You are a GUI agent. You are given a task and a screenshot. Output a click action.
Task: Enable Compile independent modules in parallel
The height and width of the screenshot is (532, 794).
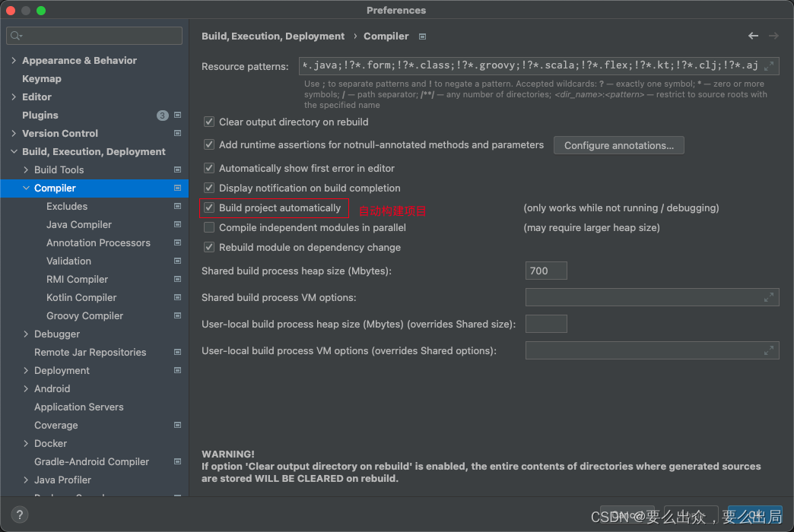(209, 227)
